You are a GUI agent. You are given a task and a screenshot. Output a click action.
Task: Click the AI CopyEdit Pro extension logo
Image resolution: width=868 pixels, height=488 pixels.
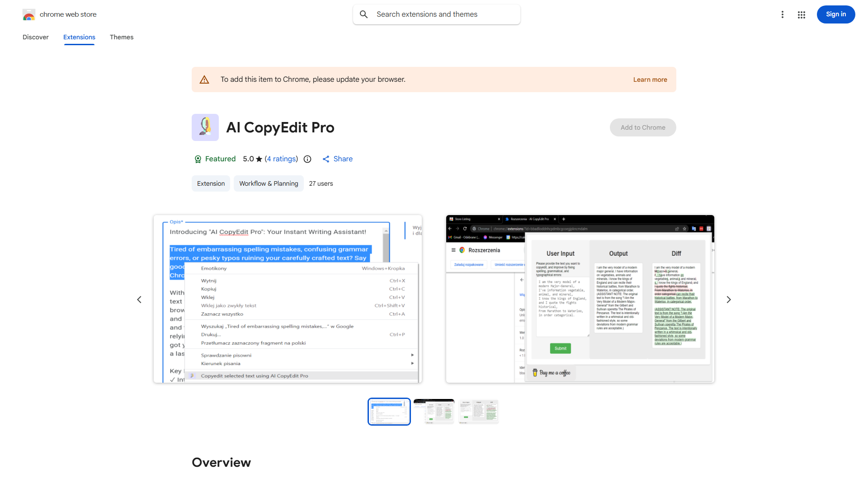[x=205, y=127]
